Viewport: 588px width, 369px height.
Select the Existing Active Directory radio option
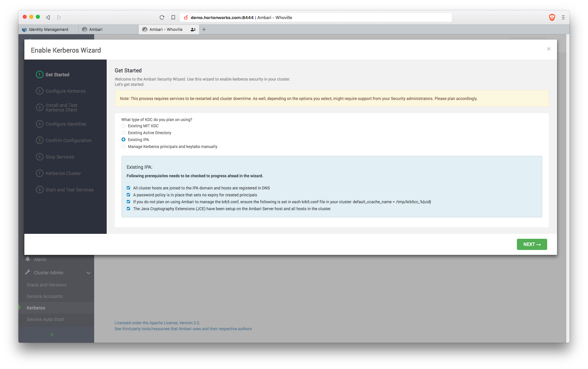[123, 133]
